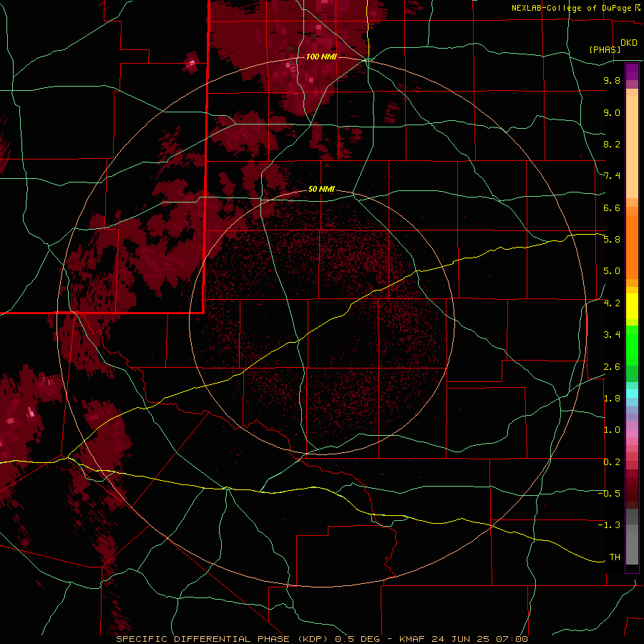Image resolution: width=644 pixels, height=644 pixels.
Task: Click the 7.4 value on the color scale
Action: click(x=612, y=176)
